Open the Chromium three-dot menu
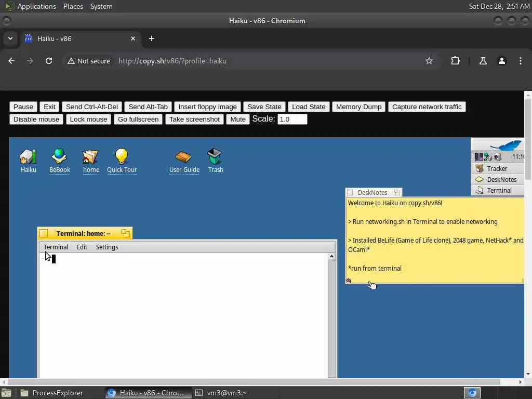Image resolution: width=532 pixels, height=399 pixels. pyautogui.click(x=521, y=61)
